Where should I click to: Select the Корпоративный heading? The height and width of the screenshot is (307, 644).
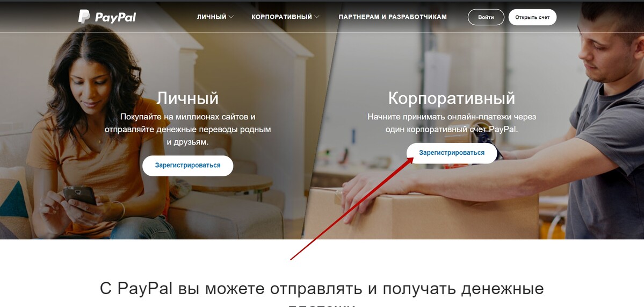point(451,98)
